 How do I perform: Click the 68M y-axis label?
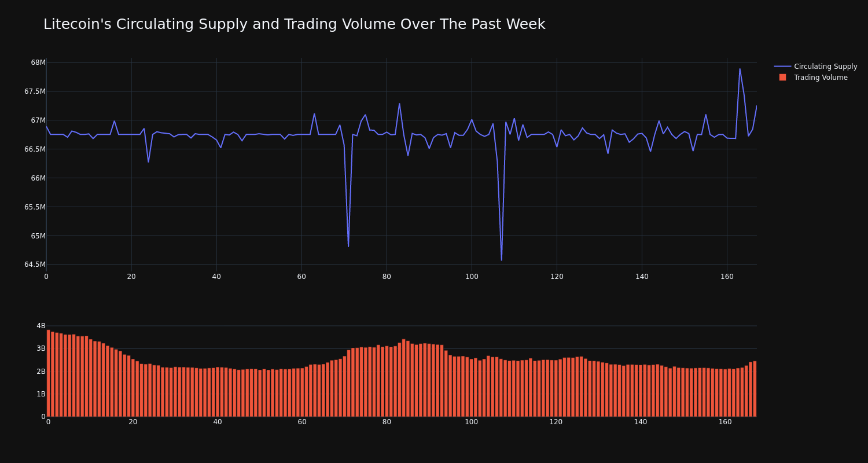38,63
